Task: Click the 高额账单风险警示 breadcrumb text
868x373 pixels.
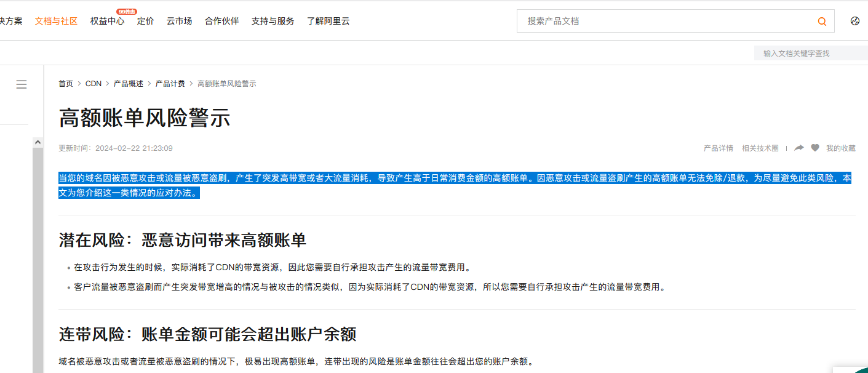Action: tap(227, 84)
